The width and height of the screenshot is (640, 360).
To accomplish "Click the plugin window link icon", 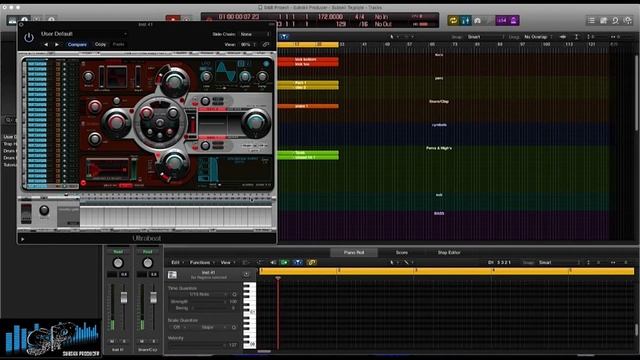I will (266, 44).
